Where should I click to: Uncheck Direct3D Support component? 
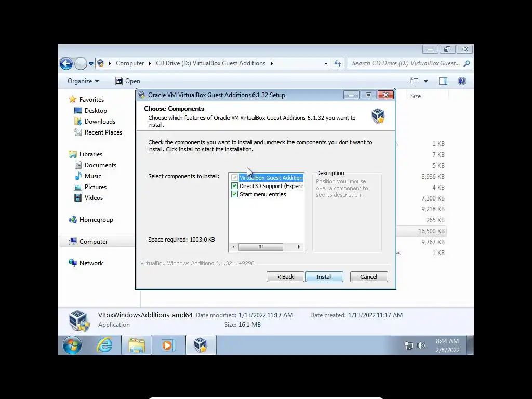[234, 186]
